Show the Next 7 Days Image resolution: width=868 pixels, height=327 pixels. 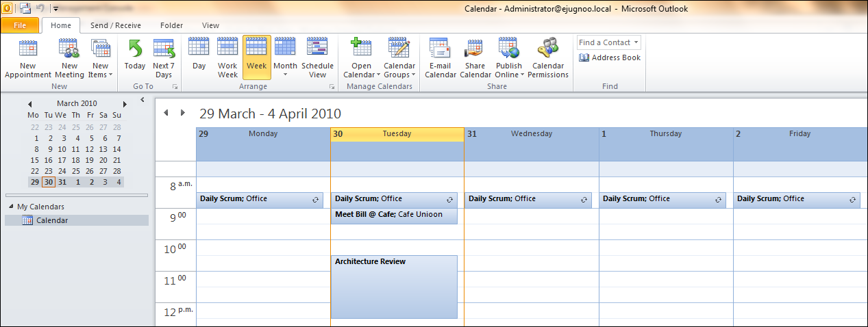tap(164, 58)
